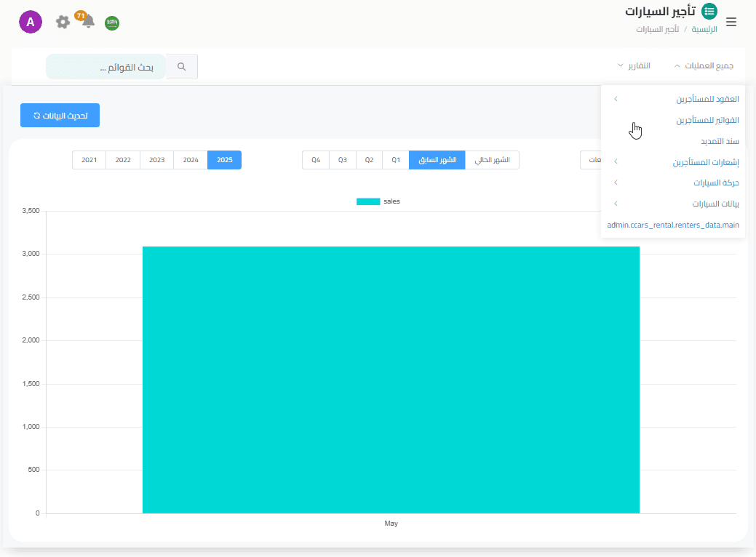Click the Saudi flag language icon

pyautogui.click(x=112, y=23)
